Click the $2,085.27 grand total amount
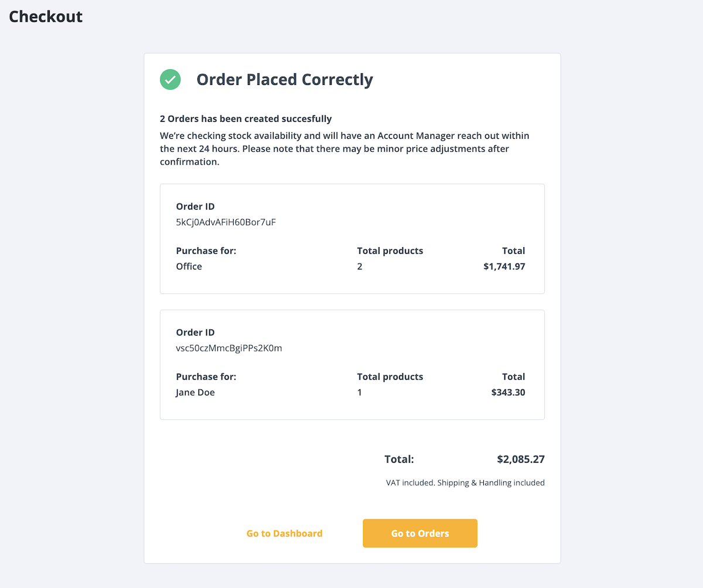Viewport: 703px width, 588px height. pyautogui.click(x=520, y=460)
